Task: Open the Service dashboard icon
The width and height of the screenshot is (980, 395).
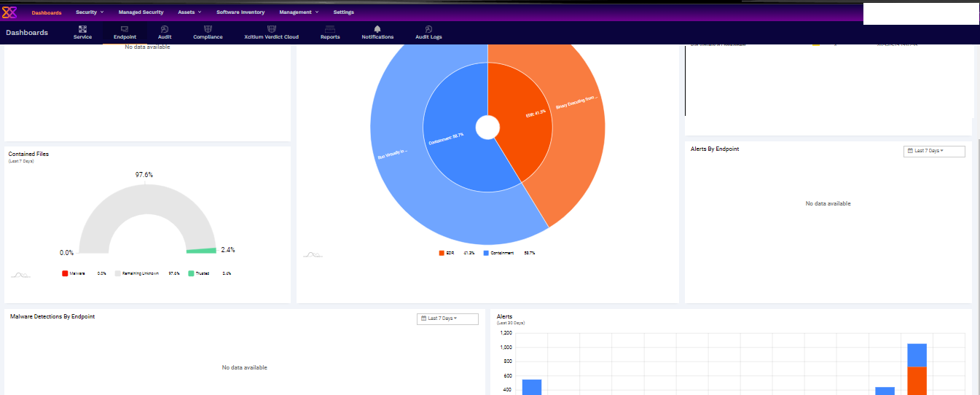Action: [82, 28]
